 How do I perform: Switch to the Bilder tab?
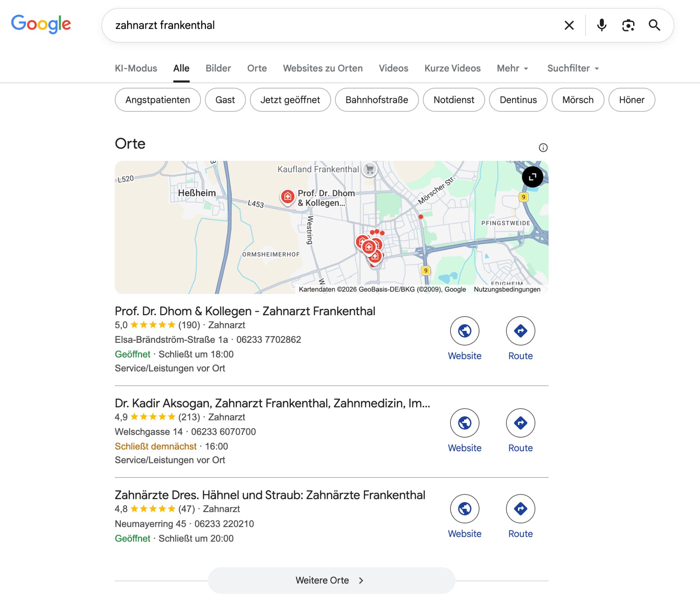218,68
